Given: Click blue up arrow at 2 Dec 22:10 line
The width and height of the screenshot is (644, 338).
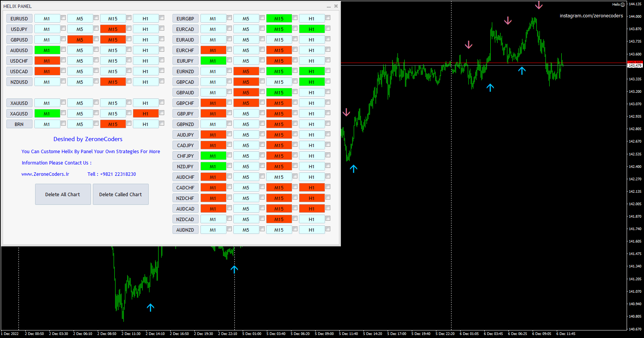Looking at the screenshot, I should [x=234, y=269].
